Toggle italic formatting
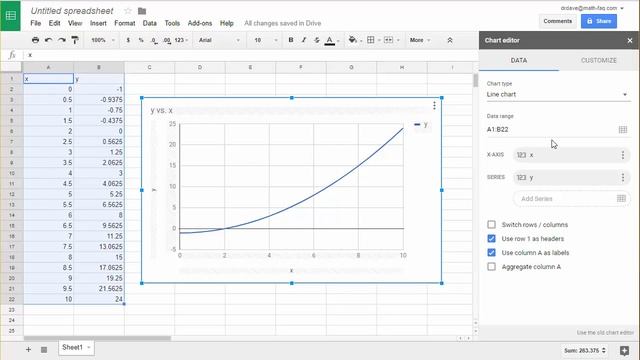The height and width of the screenshot is (360, 640). (304, 40)
